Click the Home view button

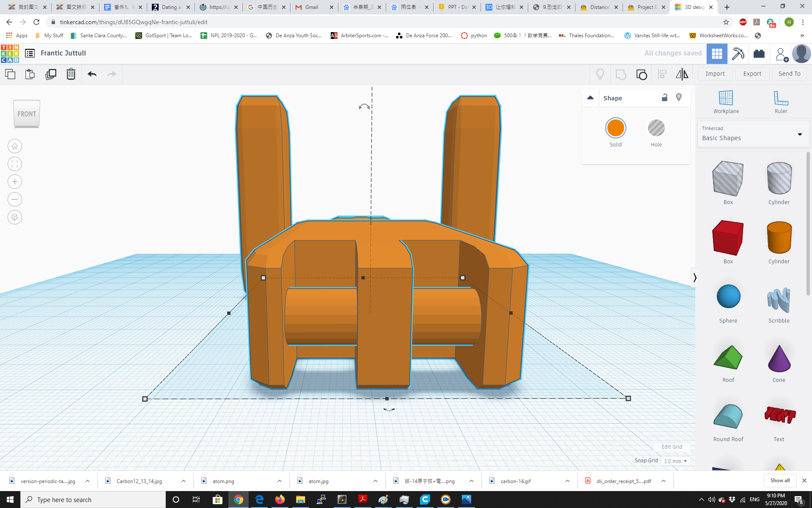(x=15, y=146)
